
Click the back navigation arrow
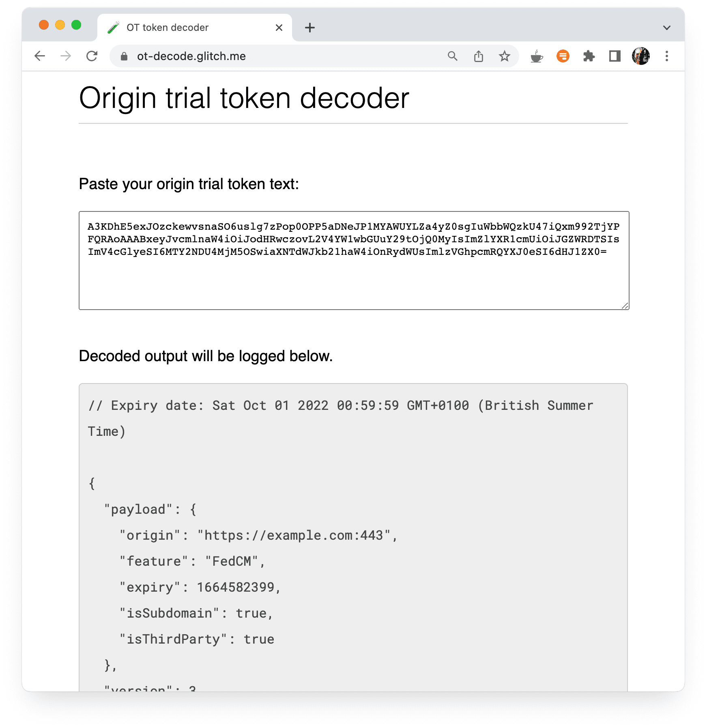click(40, 56)
